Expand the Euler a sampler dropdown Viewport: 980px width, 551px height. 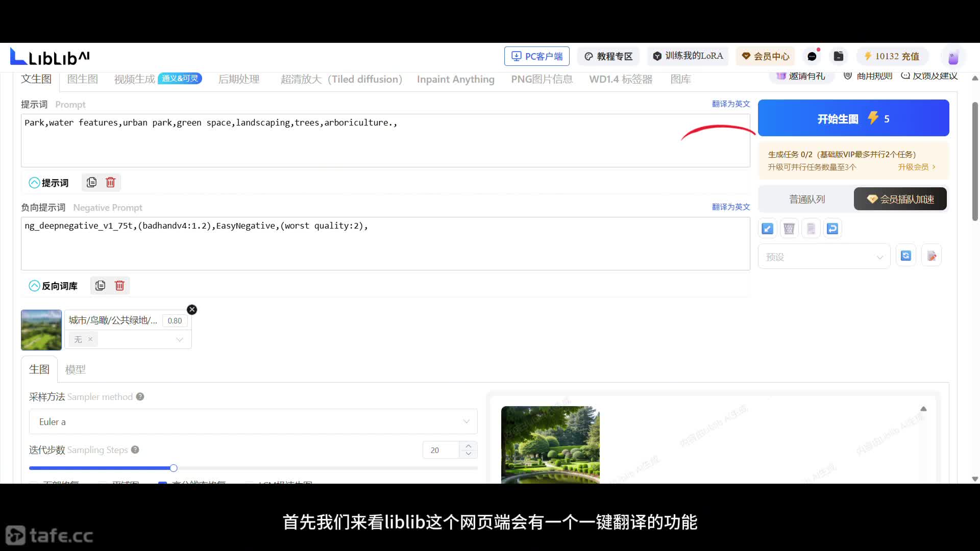253,421
